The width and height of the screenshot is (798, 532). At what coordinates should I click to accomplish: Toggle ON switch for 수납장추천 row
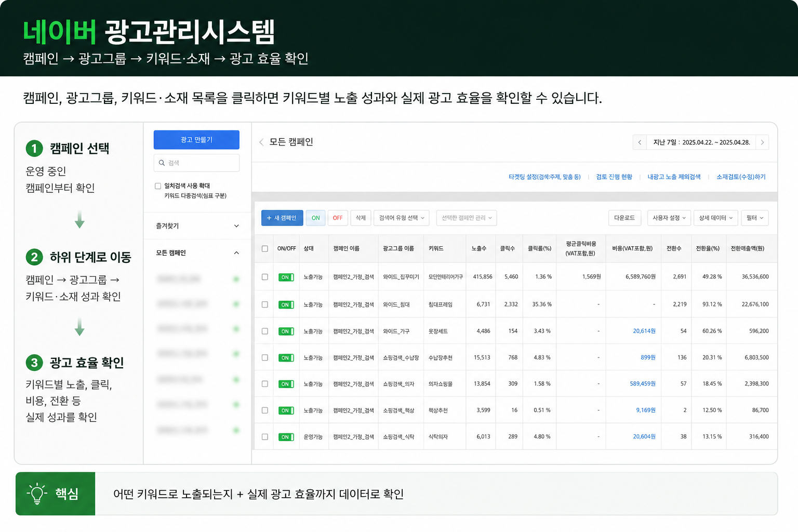(286, 358)
